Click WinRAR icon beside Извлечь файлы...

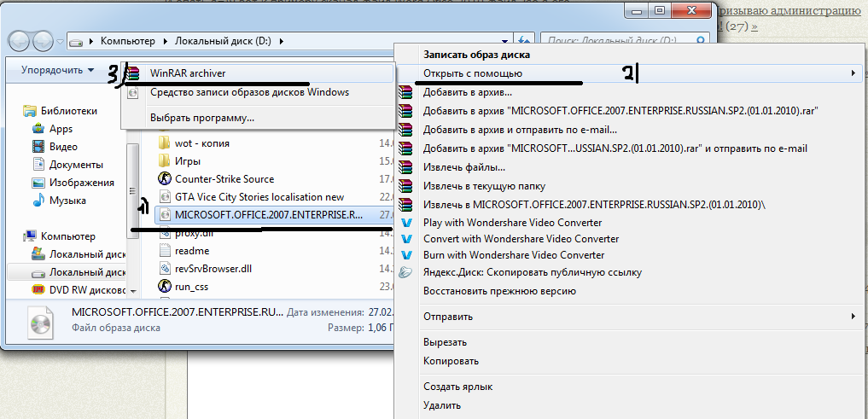pyautogui.click(x=406, y=166)
